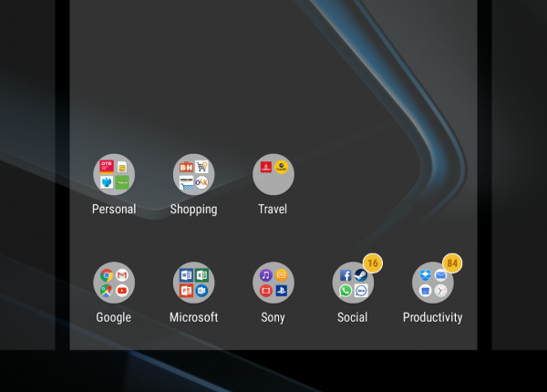Click the Google label text
This screenshot has width=547, height=392.
click(x=114, y=318)
